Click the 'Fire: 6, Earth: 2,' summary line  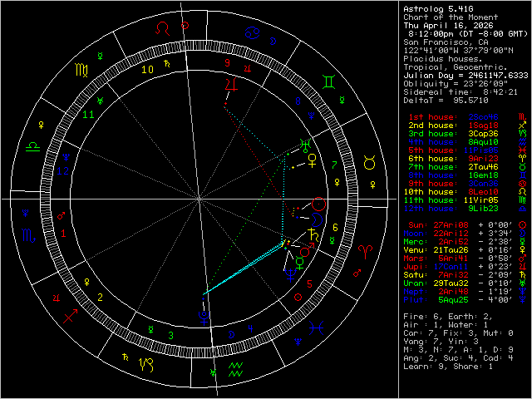(x=448, y=317)
